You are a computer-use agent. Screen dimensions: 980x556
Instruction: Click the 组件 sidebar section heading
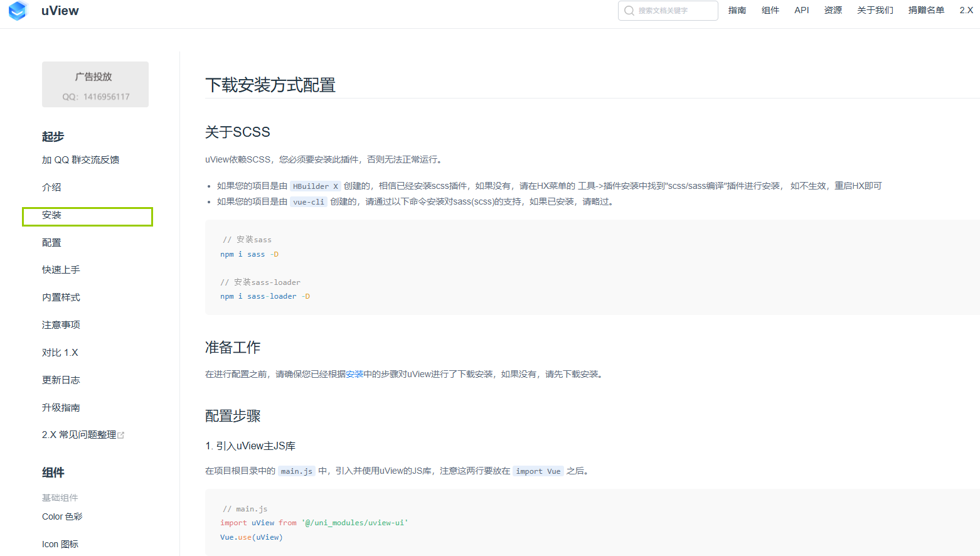pyautogui.click(x=53, y=472)
